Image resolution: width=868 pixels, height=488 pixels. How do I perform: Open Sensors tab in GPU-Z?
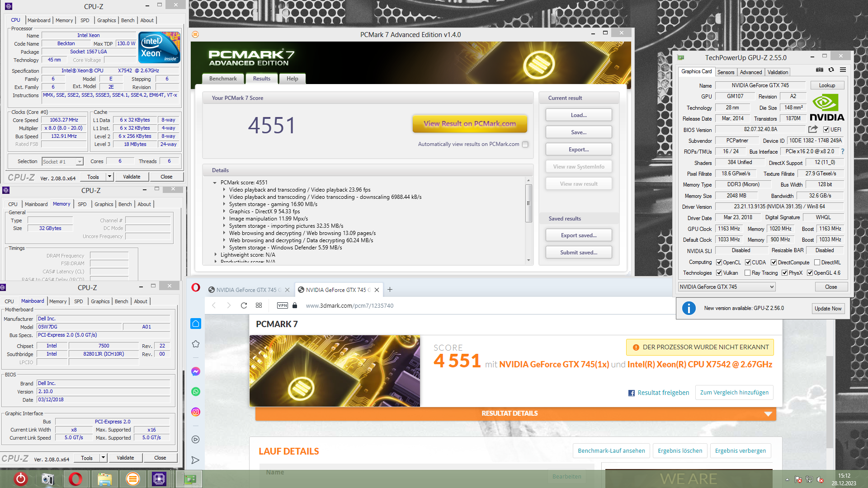[726, 72]
